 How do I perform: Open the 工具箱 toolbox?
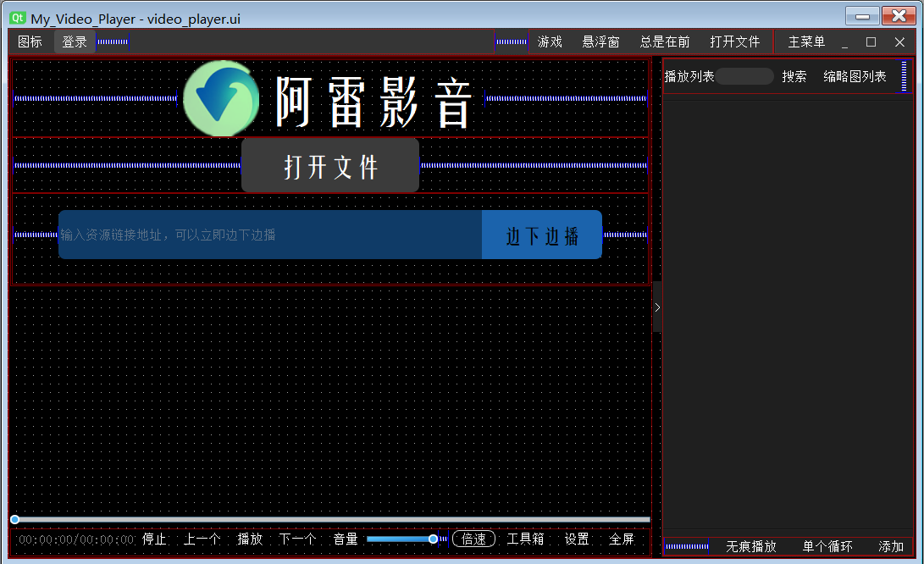[525, 539]
